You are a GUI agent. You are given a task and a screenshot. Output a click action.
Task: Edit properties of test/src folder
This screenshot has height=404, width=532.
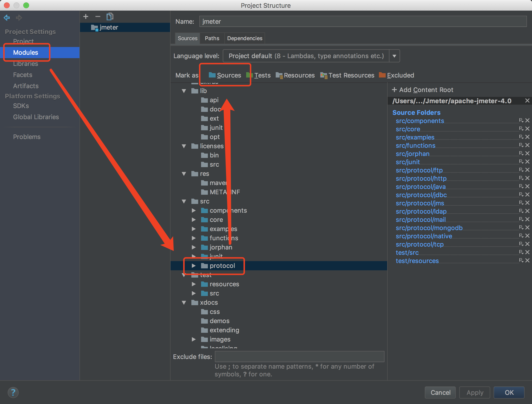click(521, 252)
